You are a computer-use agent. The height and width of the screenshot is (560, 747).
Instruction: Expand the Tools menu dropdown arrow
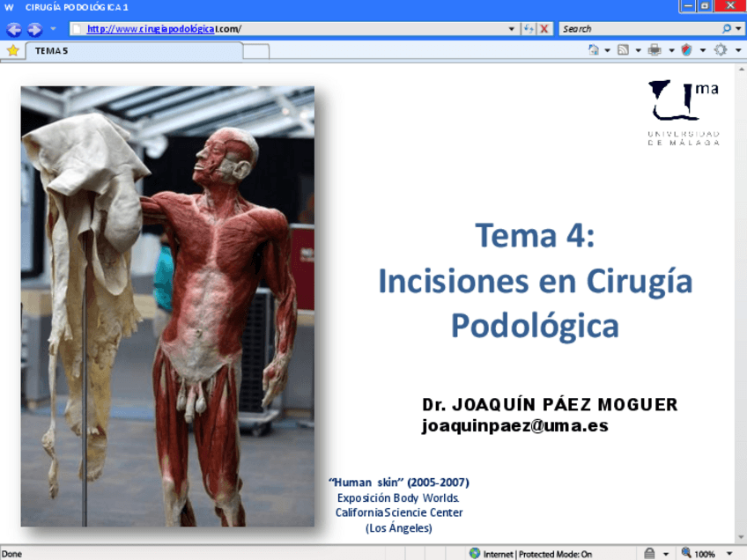(738, 50)
